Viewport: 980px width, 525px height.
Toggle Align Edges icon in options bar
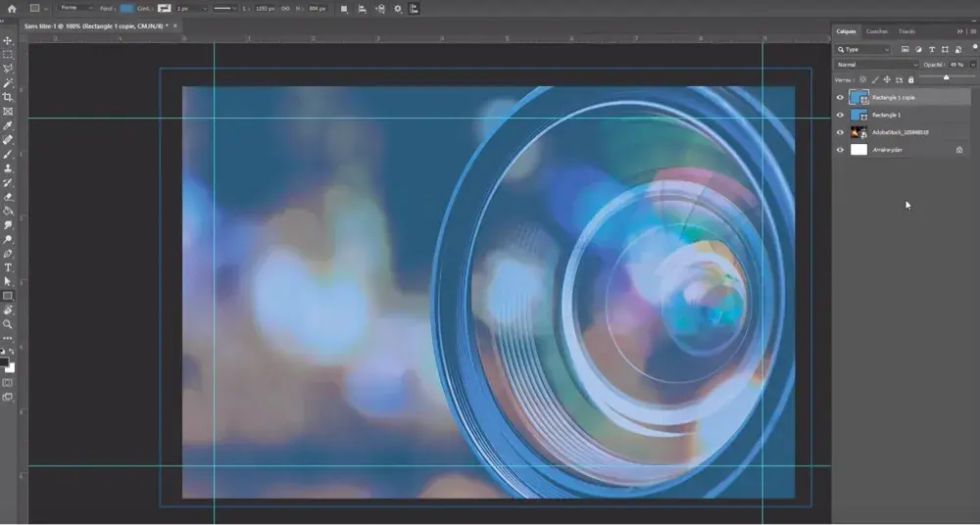click(415, 9)
